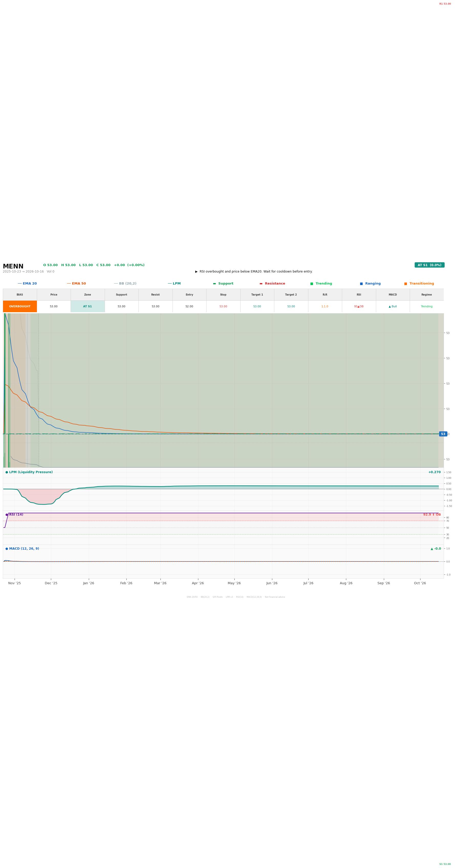Click the Transitioning regime legend entry
The width and height of the screenshot is (455, 868).
tap(419, 284)
